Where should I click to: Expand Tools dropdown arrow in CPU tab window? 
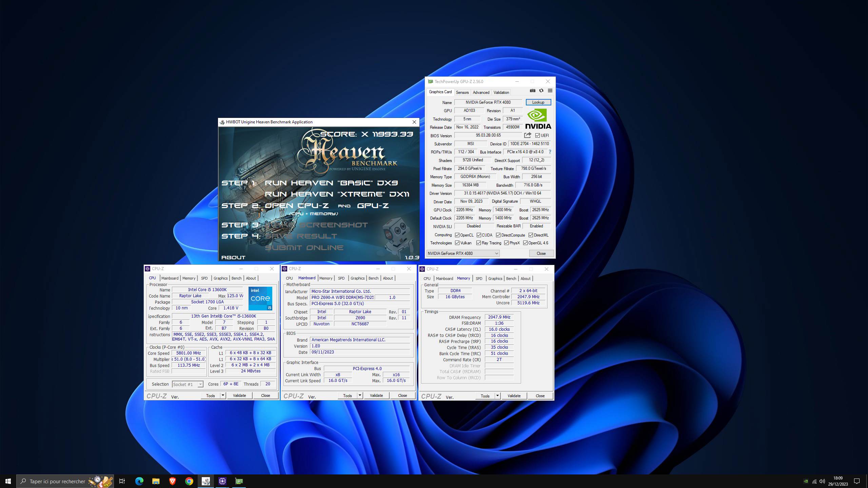(x=223, y=395)
